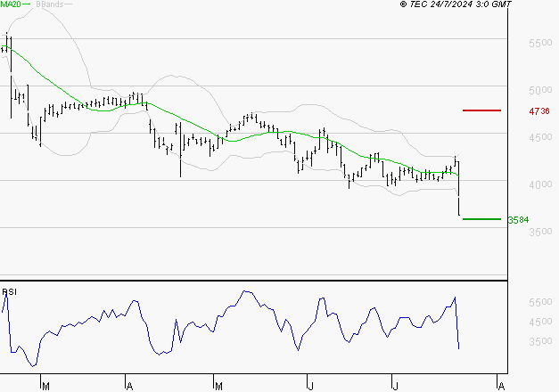Viewport: 559px width, 392px height.
Task: Click the TEC 24/7/2024 copyright text
Action: click(x=456, y=4)
